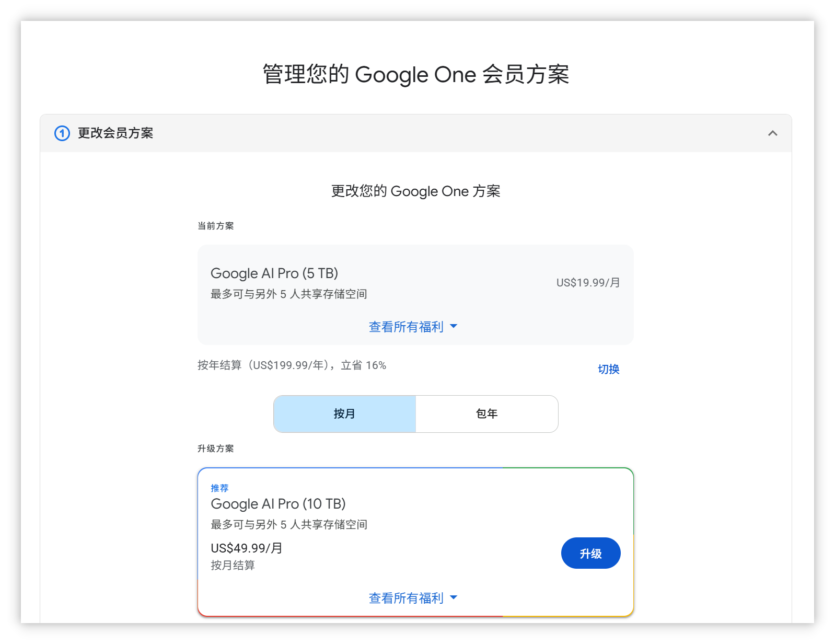
Task: Click the 按年结算 savings 16% text
Action: click(292, 365)
